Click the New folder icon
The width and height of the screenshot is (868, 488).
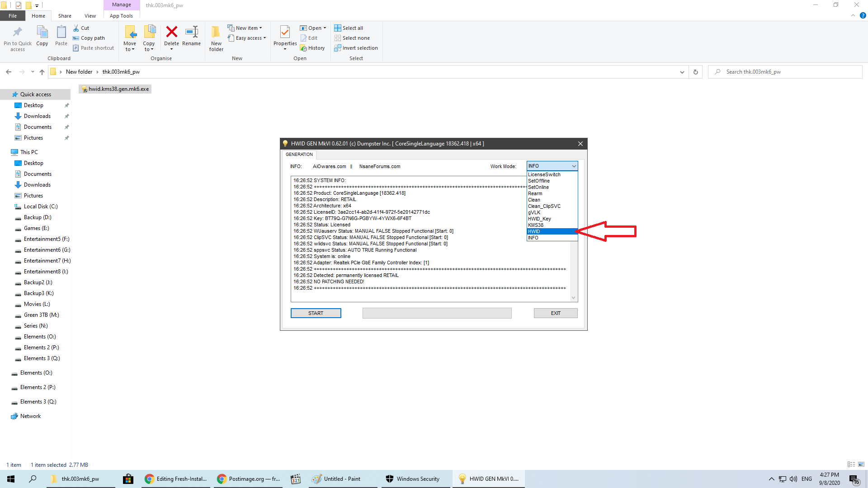[x=216, y=32]
